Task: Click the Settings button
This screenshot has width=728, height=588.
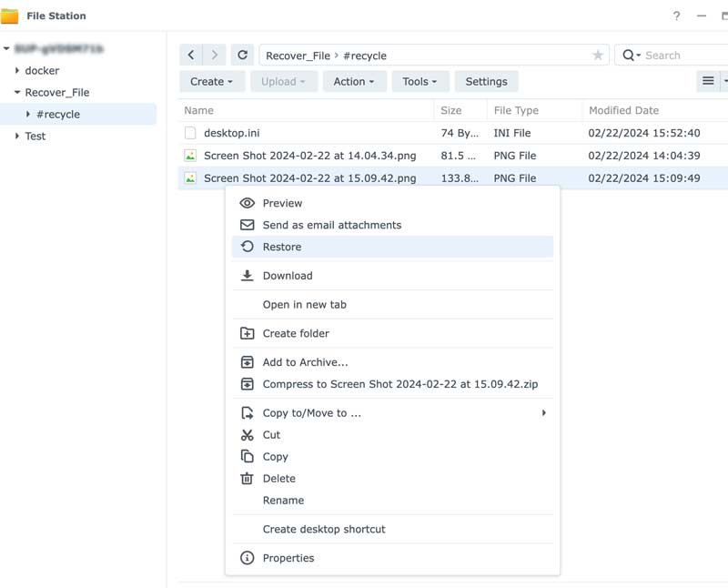Action: [486, 81]
